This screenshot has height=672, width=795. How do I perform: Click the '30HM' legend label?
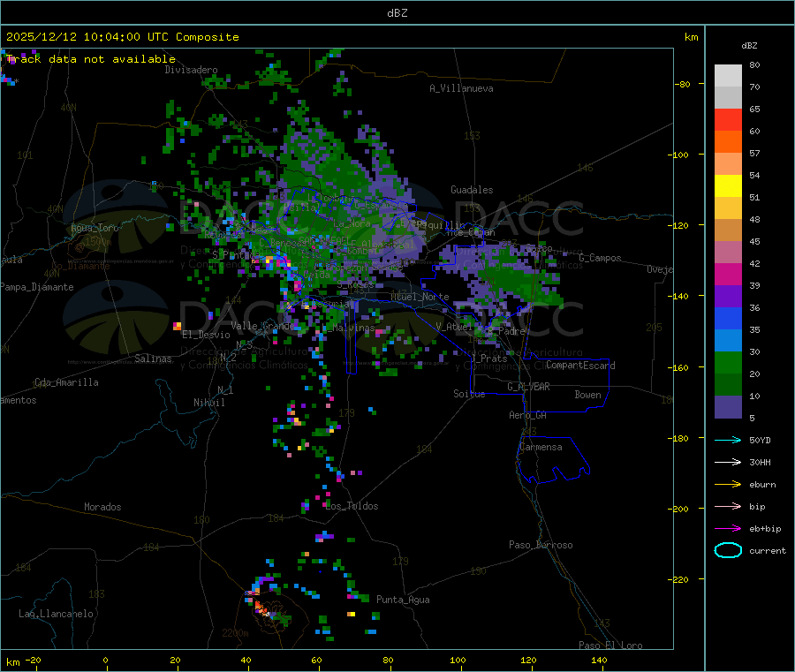pos(760,462)
